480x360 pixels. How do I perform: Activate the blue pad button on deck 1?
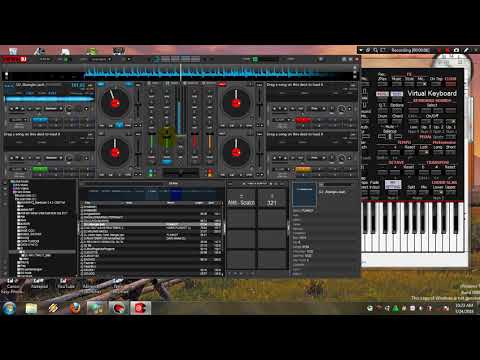point(40,120)
